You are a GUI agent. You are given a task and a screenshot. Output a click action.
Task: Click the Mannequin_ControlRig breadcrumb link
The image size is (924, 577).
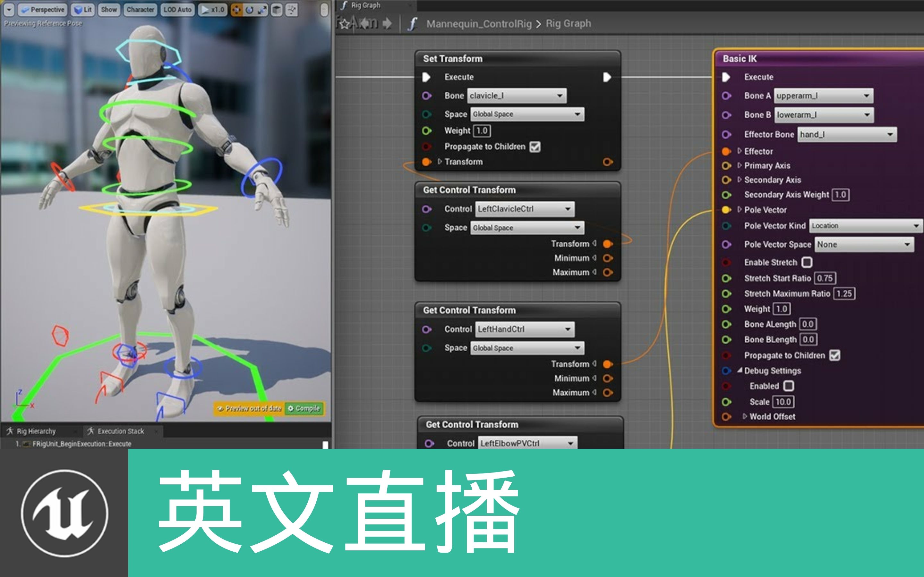tap(479, 24)
